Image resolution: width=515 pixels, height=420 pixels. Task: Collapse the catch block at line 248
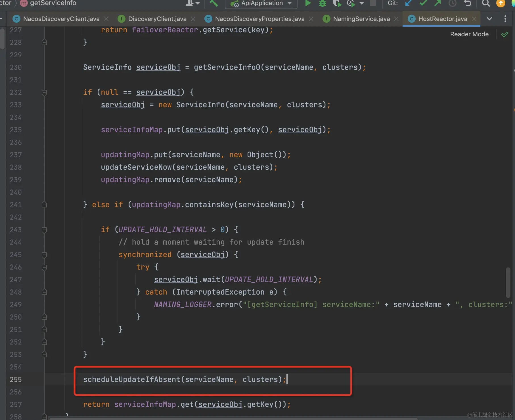click(44, 292)
